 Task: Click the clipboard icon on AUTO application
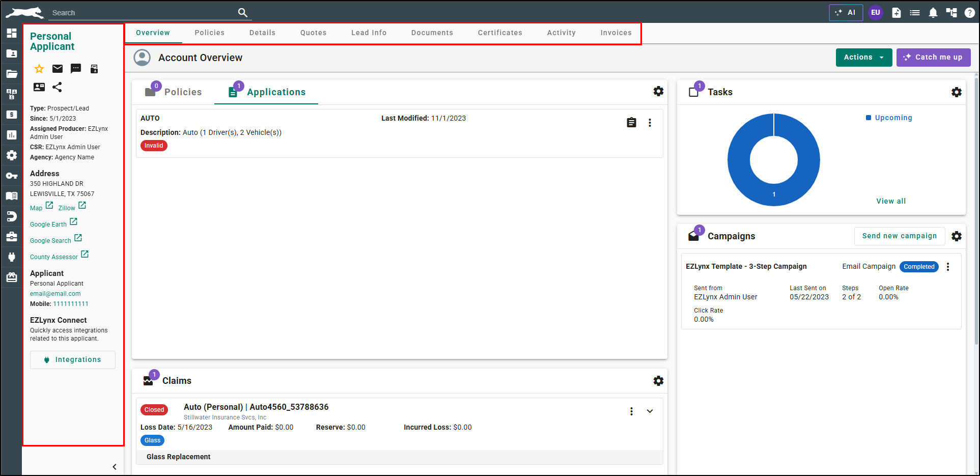coord(631,122)
